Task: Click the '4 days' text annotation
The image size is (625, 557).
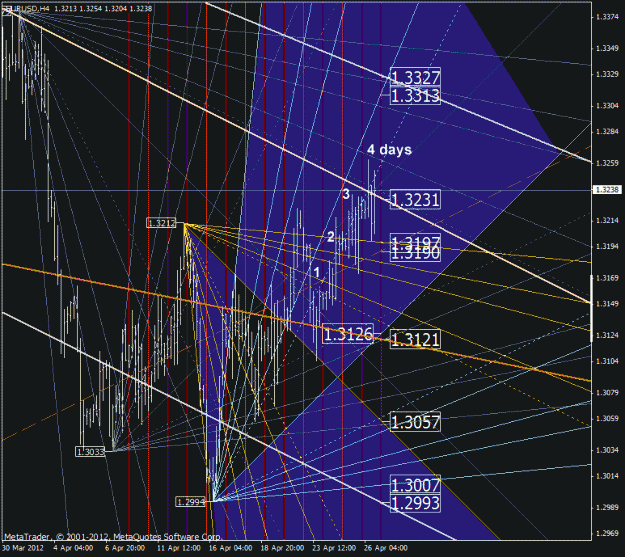Action: click(x=389, y=150)
